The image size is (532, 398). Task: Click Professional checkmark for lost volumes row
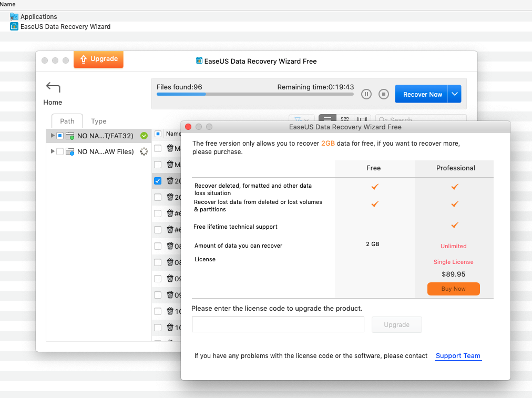coord(455,204)
